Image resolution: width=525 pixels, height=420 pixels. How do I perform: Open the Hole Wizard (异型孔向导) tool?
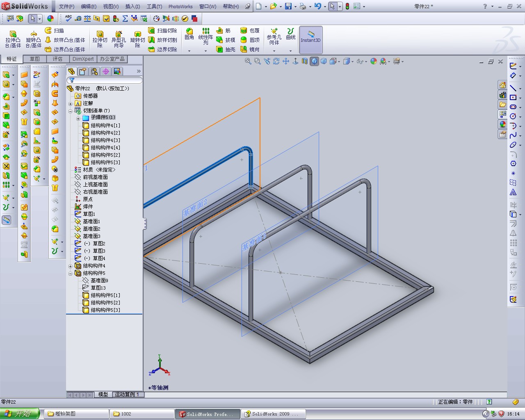(119, 39)
